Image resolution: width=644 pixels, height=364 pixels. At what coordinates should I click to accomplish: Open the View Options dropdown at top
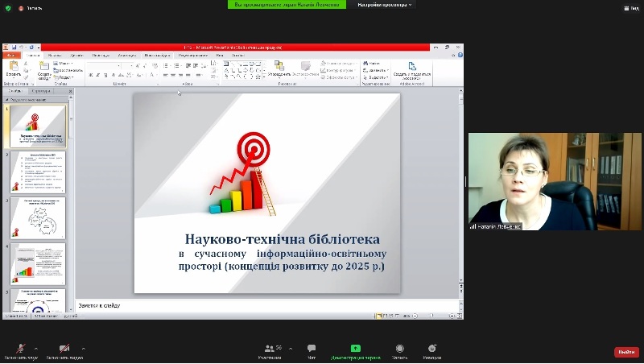pos(385,5)
